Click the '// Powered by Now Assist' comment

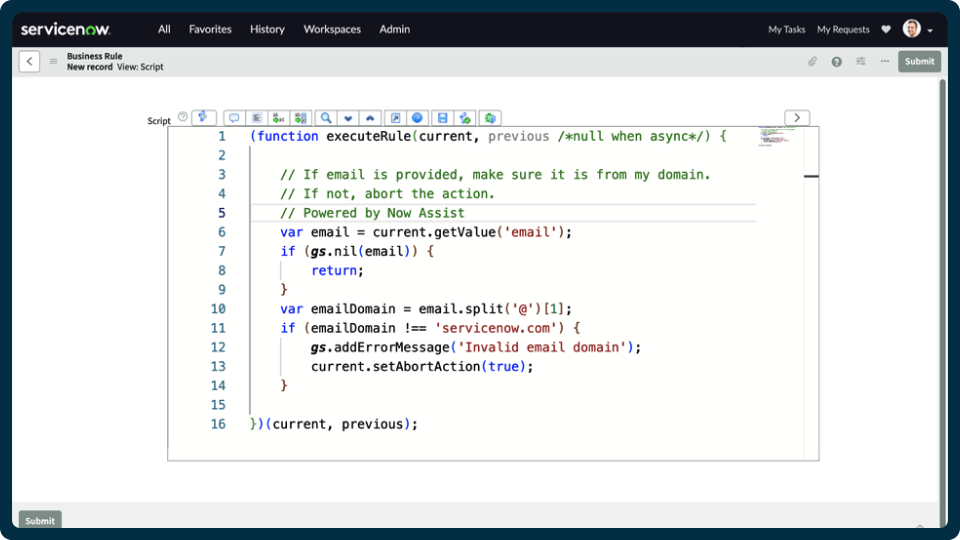click(372, 213)
